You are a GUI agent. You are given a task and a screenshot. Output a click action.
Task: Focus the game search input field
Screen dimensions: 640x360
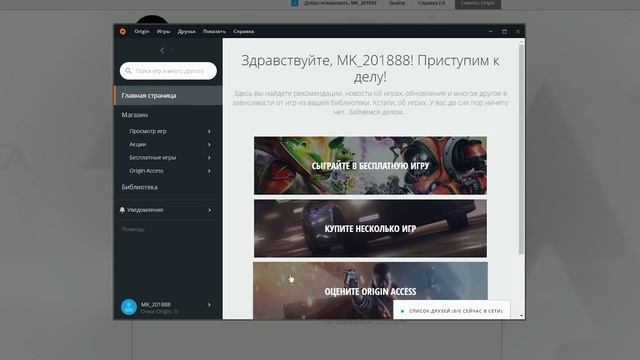(x=168, y=71)
